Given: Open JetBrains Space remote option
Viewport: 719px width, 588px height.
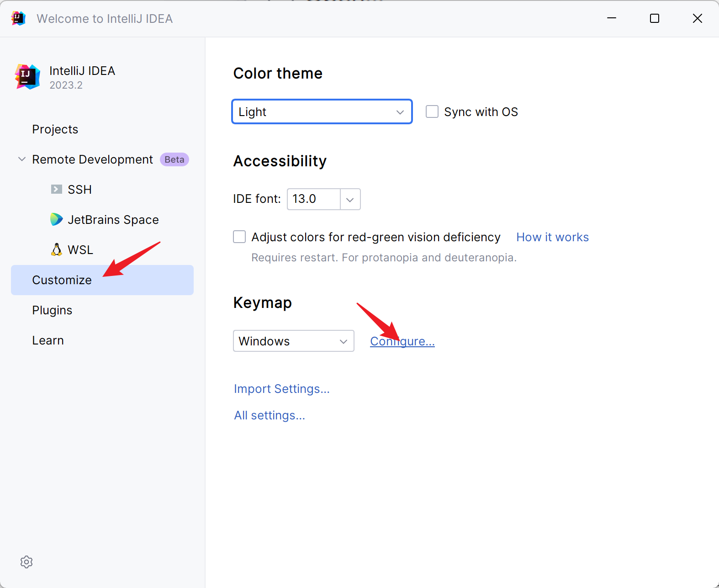Looking at the screenshot, I should (x=113, y=220).
